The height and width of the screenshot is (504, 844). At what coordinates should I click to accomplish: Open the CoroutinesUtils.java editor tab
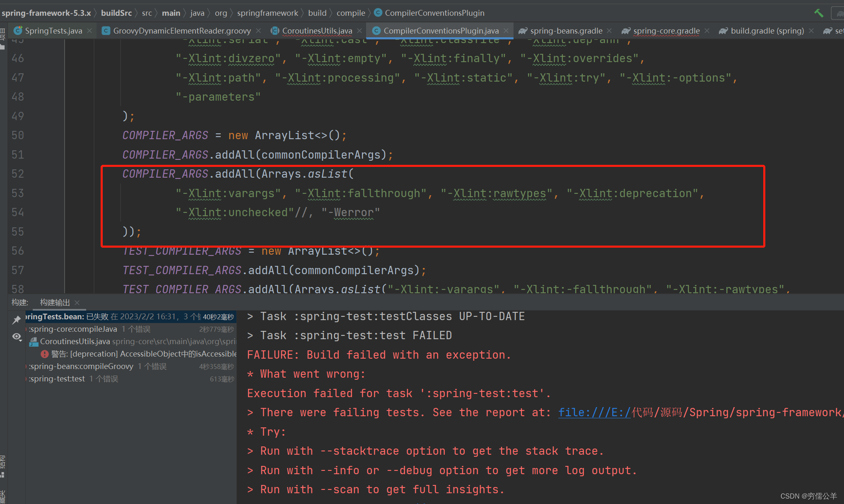click(x=317, y=31)
